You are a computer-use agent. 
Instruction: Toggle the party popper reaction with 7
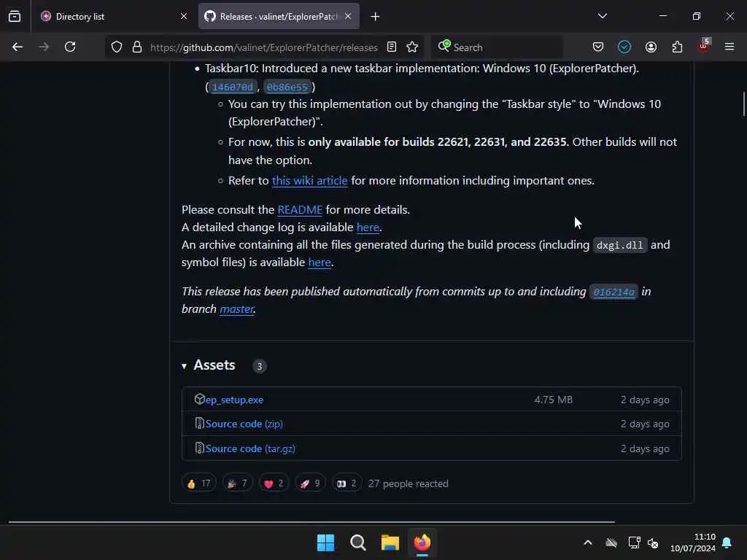pyautogui.click(x=237, y=483)
